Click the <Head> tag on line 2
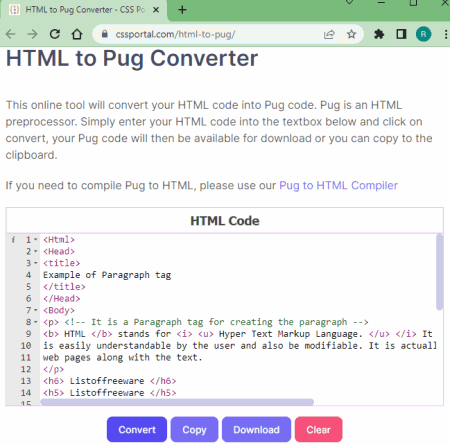 click(x=59, y=251)
